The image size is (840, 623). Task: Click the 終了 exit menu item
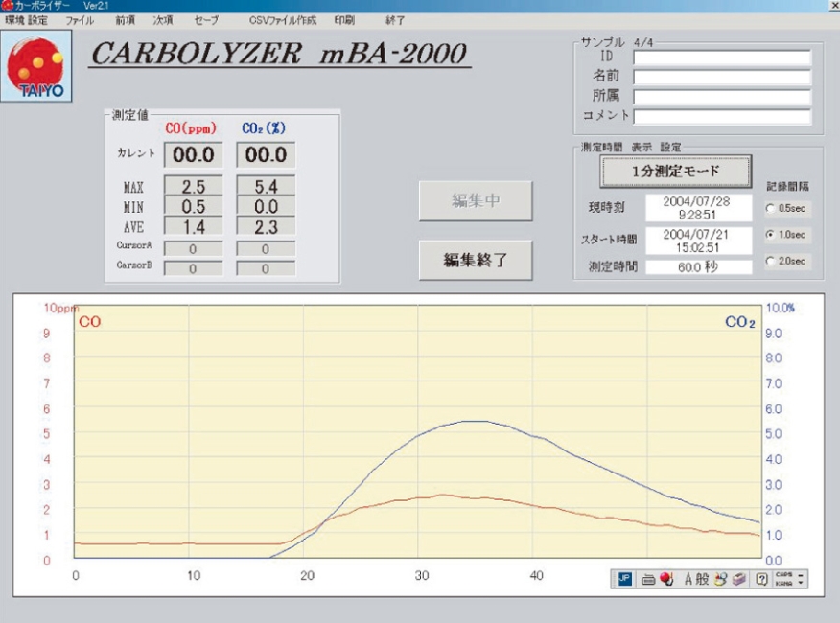pyautogui.click(x=395, y=20)
